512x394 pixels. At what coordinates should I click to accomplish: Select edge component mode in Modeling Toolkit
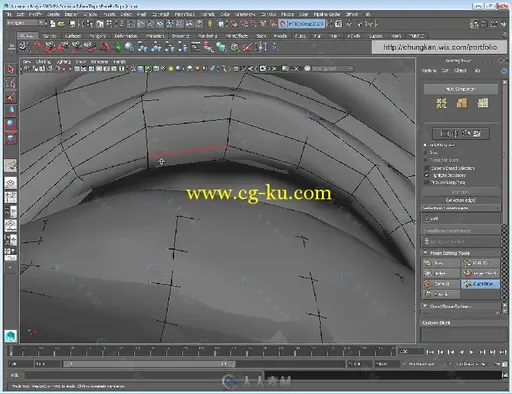click(462, 103)
